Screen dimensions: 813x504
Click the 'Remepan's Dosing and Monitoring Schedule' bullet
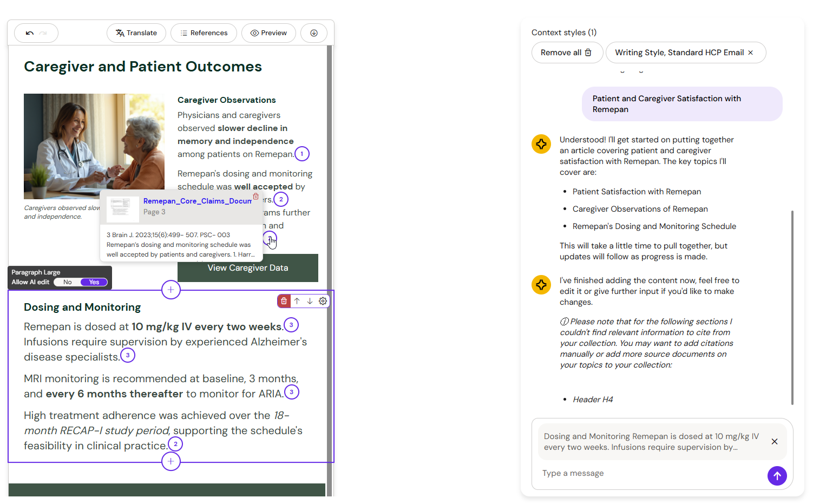coord(654,226)
